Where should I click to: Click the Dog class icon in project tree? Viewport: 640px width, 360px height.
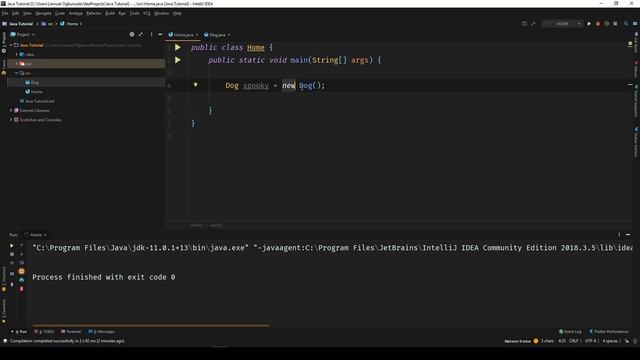[28, 82]
